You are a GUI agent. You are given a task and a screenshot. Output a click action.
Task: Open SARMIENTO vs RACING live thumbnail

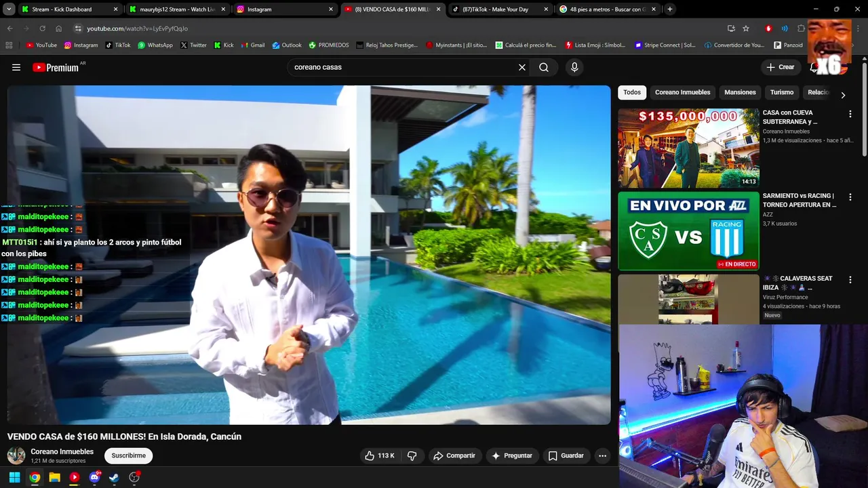tap(688, 231)
